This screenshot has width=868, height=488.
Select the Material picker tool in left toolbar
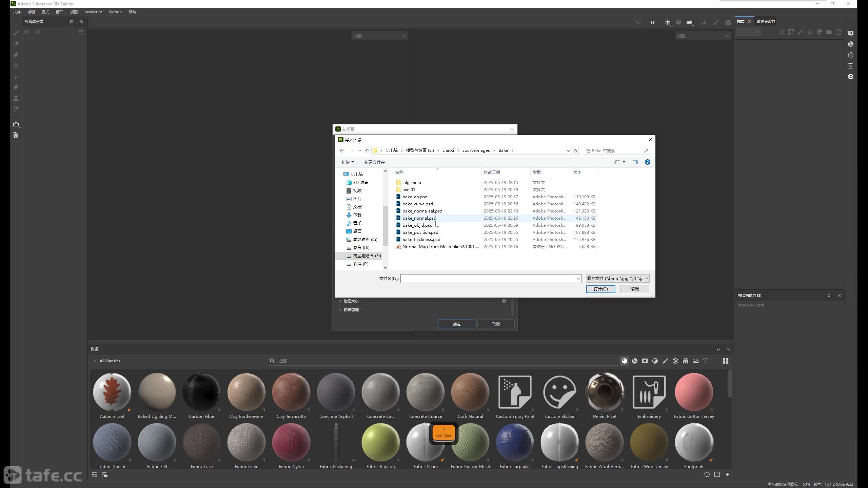[16, 109]
